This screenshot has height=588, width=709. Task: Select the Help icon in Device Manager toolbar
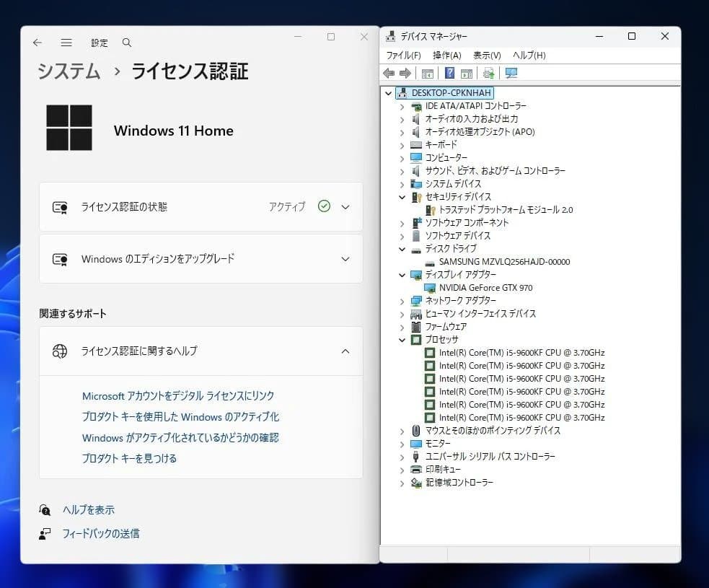pyautogui.click(x=448, y=73)
